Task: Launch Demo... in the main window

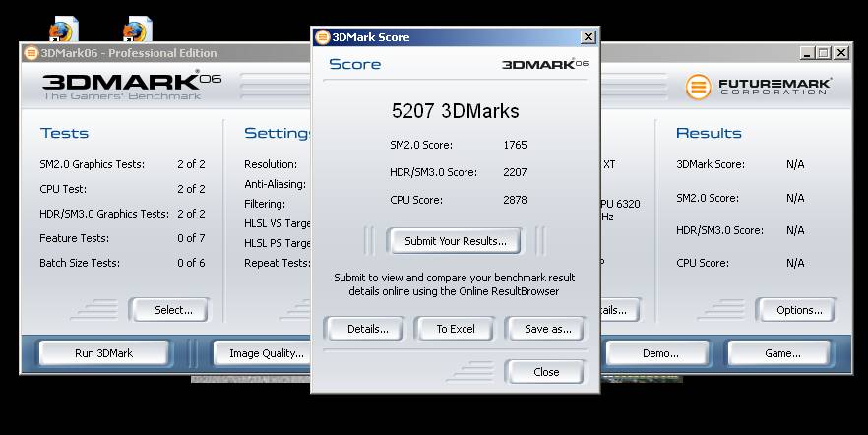Action: click(658, 353)
